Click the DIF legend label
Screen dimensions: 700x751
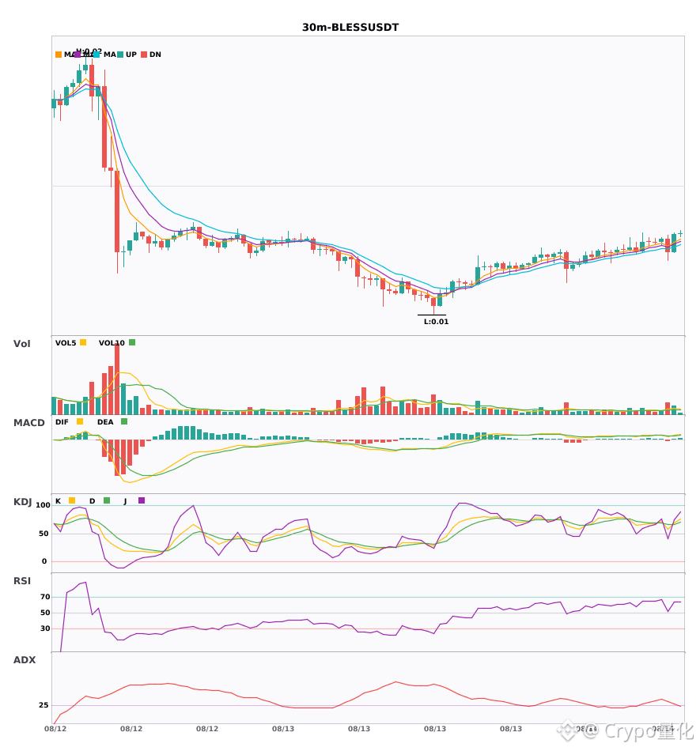tap(62, 422)
